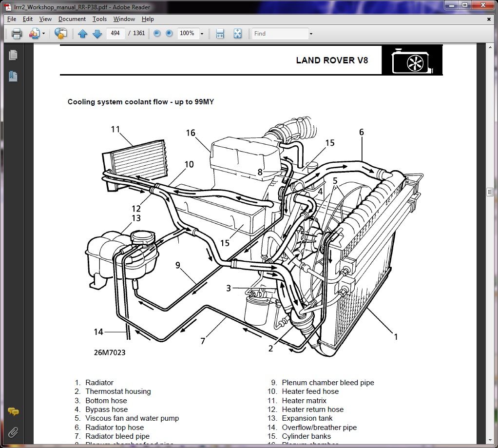498x448 pixels.
Task: Open the Edit menu
Action: [x=28, y=19]
